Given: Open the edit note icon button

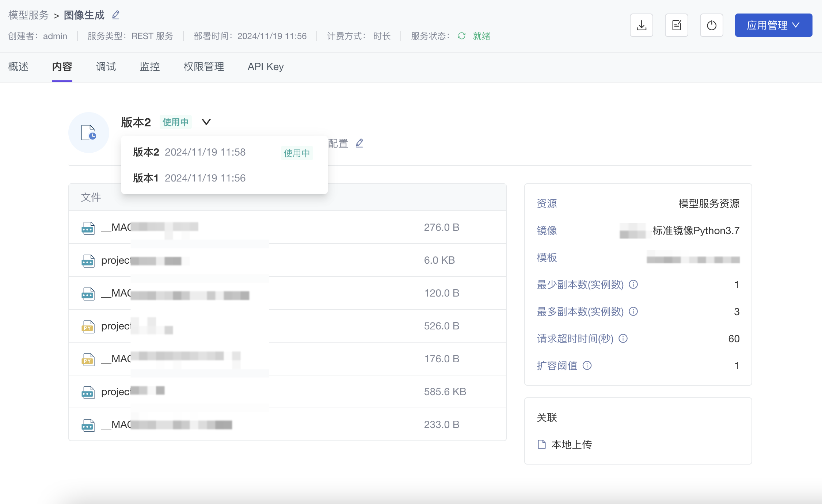Looking at the screenshot, I should [677, 25].
